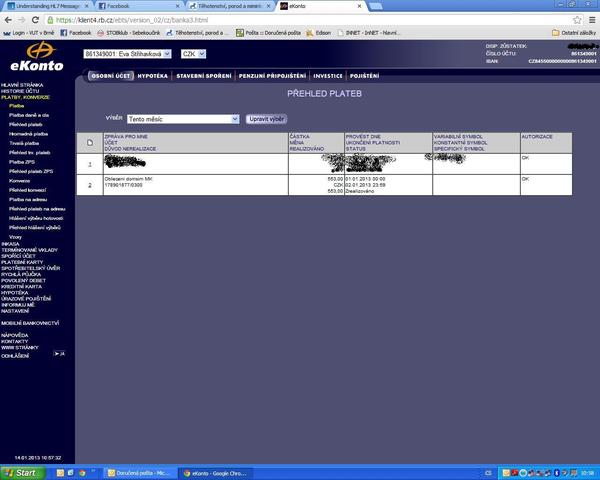
Task: Click the document icon in table header
Action: [90, 142]
